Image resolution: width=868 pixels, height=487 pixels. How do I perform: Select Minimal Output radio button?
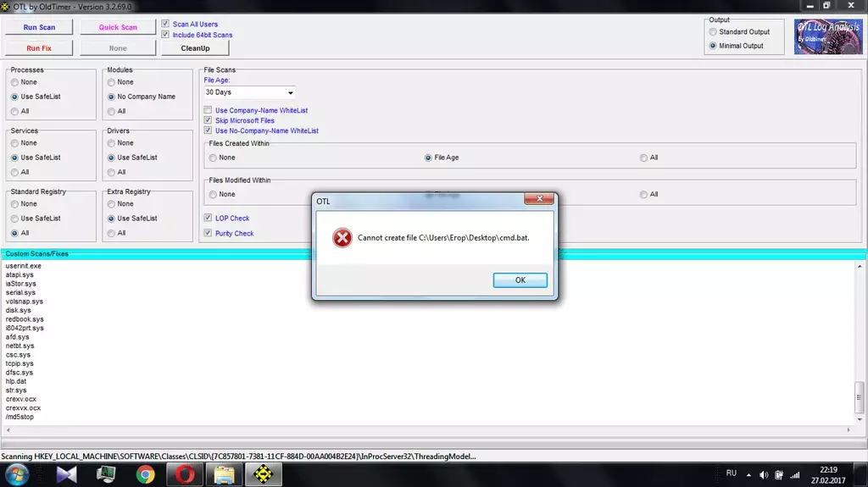713,46
